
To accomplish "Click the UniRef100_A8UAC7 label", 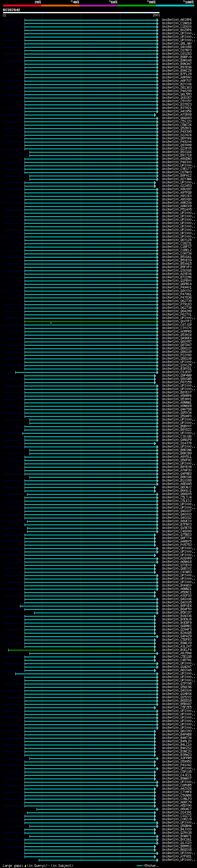I will [x=177, y=809].
